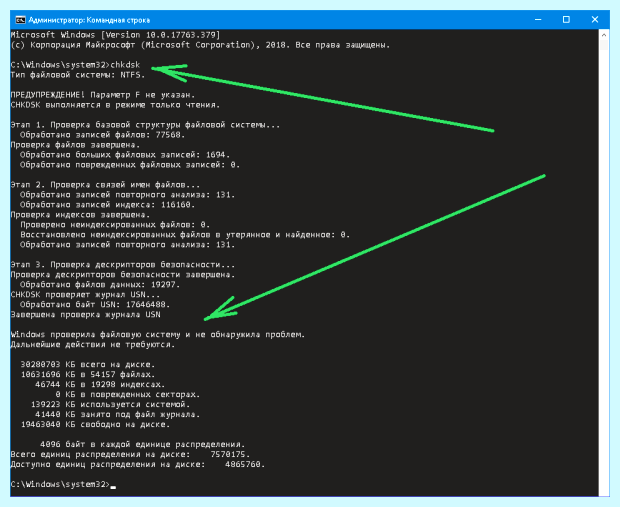Click the 'Этап 1. Проверка базовой структуры' line
The height and width of the screenshot is (507, 620).
[145, 125]
